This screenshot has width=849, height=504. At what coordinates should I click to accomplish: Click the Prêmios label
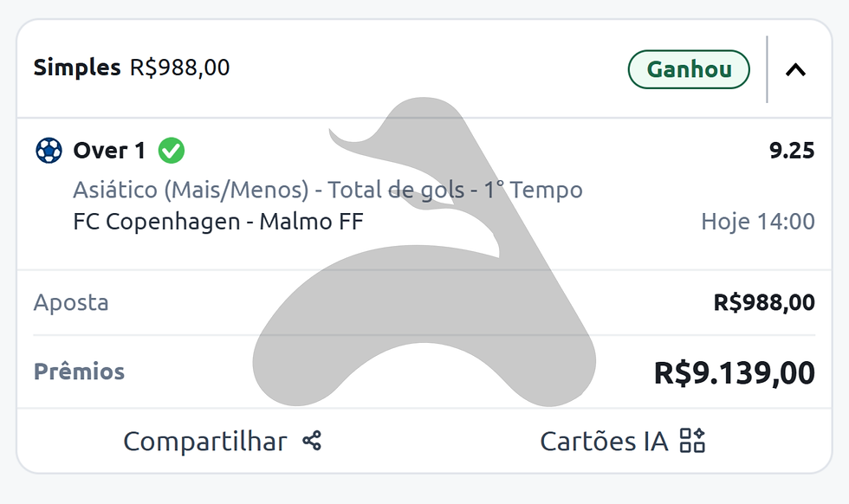point(79,372)
